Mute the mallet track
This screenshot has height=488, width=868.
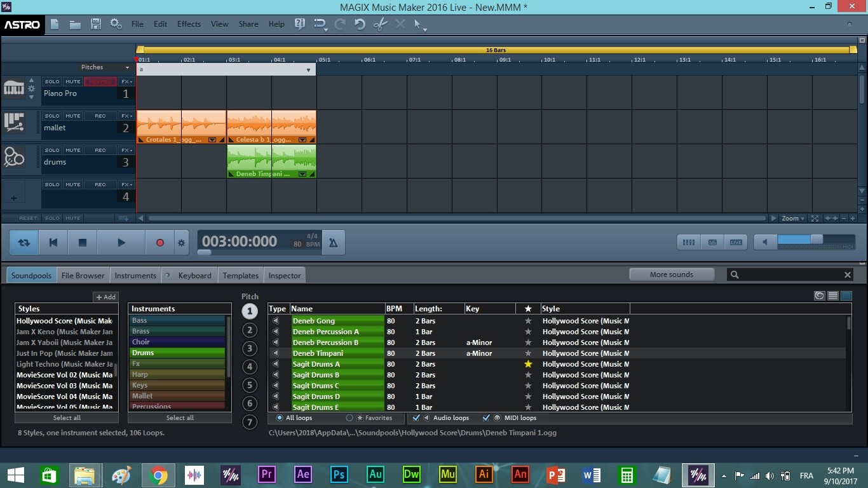pos(73,116)
